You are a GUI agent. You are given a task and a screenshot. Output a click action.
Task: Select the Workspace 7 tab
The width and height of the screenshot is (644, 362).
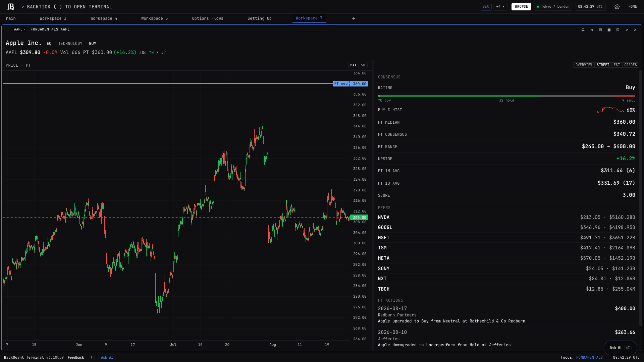pos(309,18)
